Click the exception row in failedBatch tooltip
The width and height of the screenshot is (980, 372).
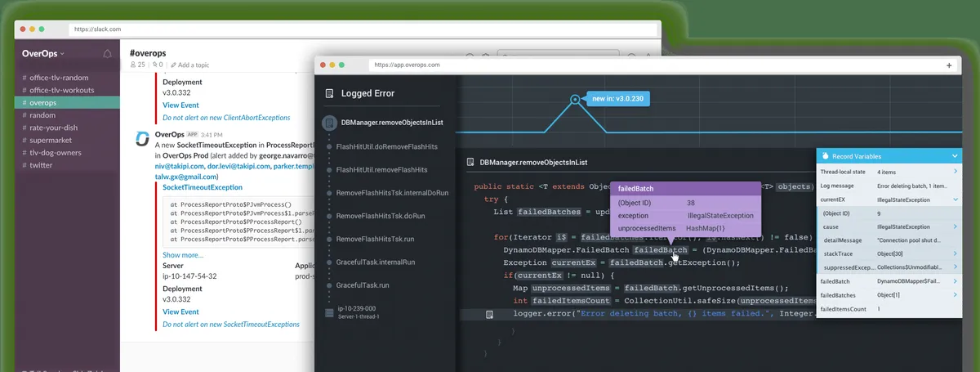686,215
